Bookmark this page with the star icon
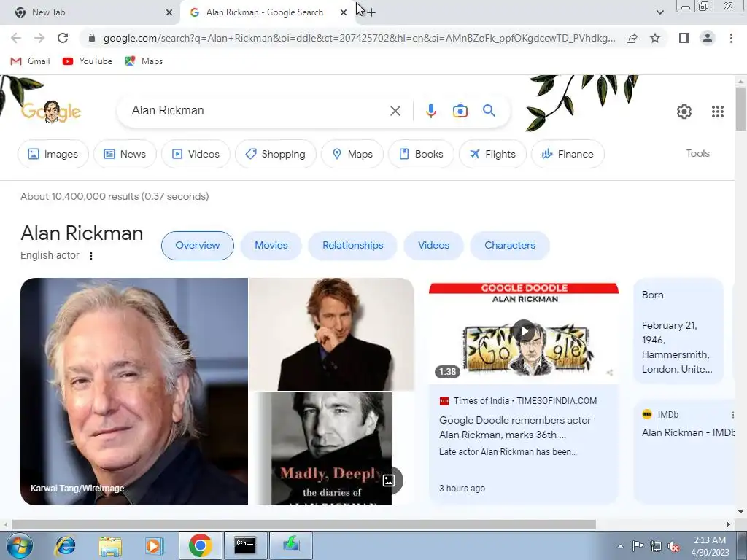Image resolution: width=747 pixels, height=560 pixels. 655,38
